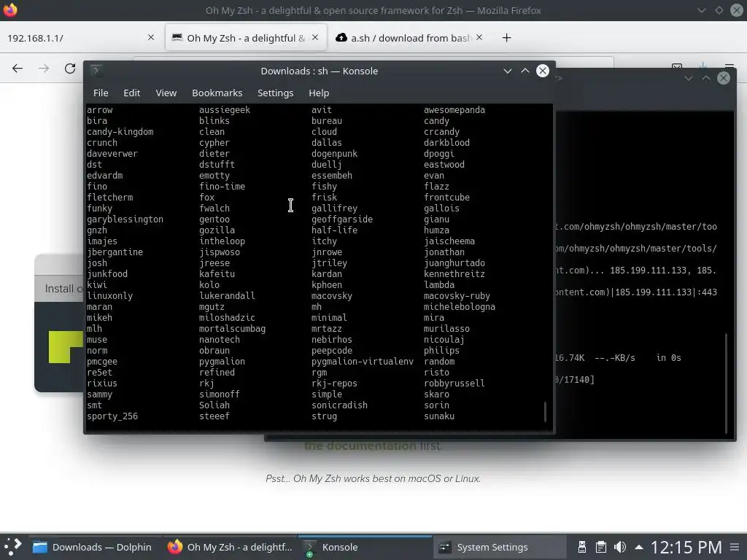This screenshot has width=747, height=560.
Task: Open the clock showing 12:15 PM
Action: point(686,547)
